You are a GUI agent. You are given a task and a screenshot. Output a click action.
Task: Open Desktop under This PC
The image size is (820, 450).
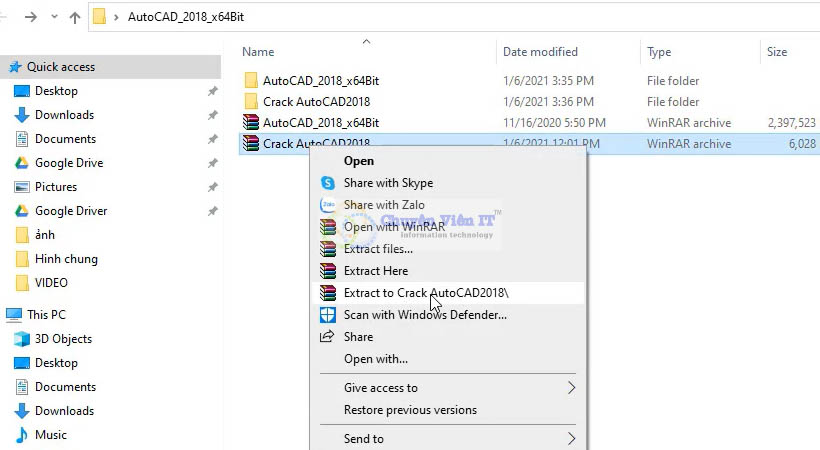coord(56,363)
